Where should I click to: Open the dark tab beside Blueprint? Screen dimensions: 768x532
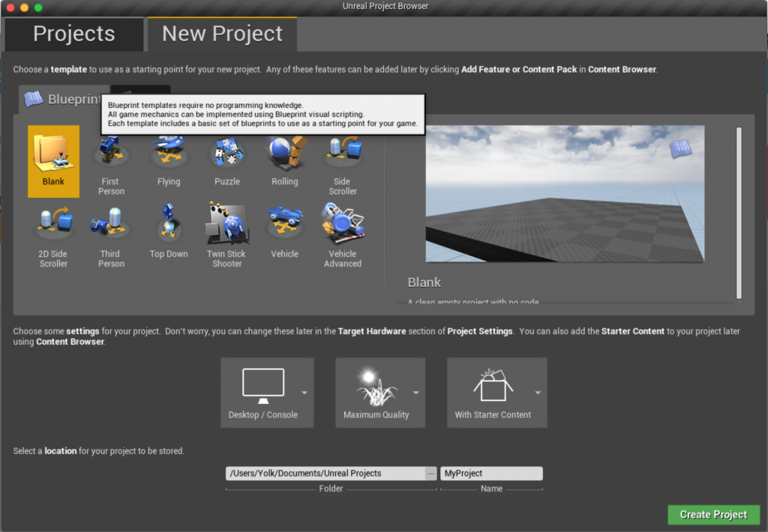[x=140, y=90]
